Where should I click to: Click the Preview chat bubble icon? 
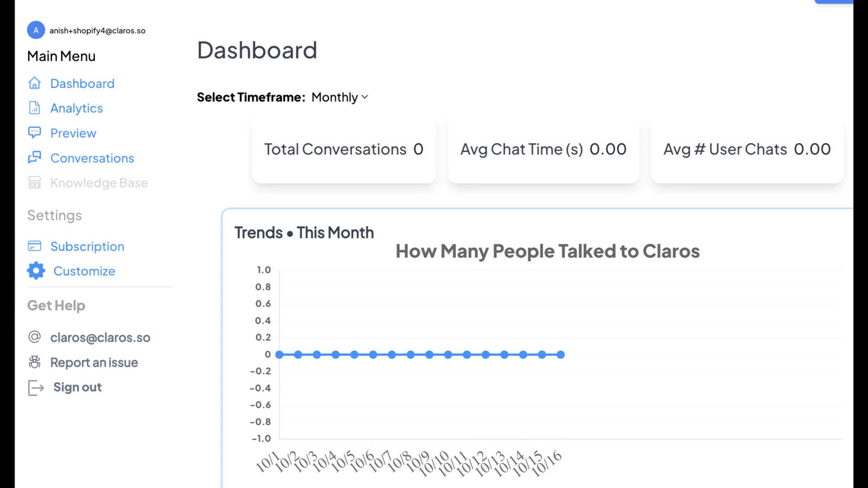click(35, 132)
